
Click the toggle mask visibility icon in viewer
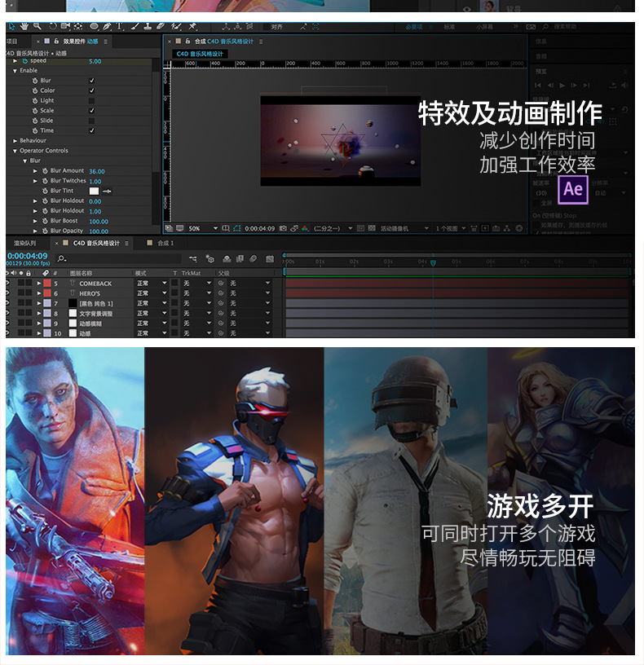coord(236,228)
